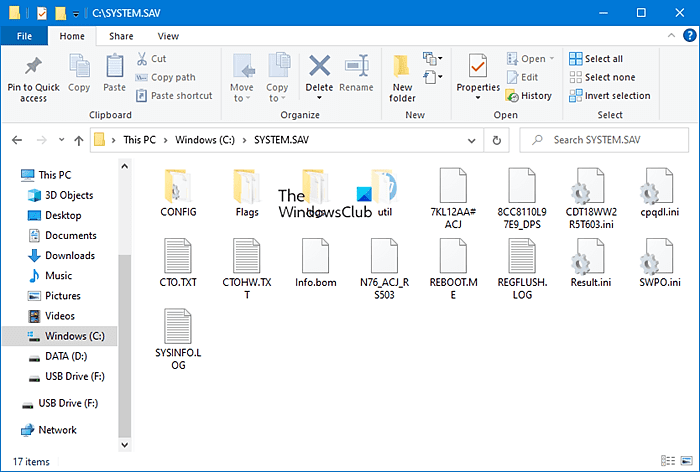Screen dimensions: 700x472
Task: Click Invert selection button
Action: [x=610, y=96]
